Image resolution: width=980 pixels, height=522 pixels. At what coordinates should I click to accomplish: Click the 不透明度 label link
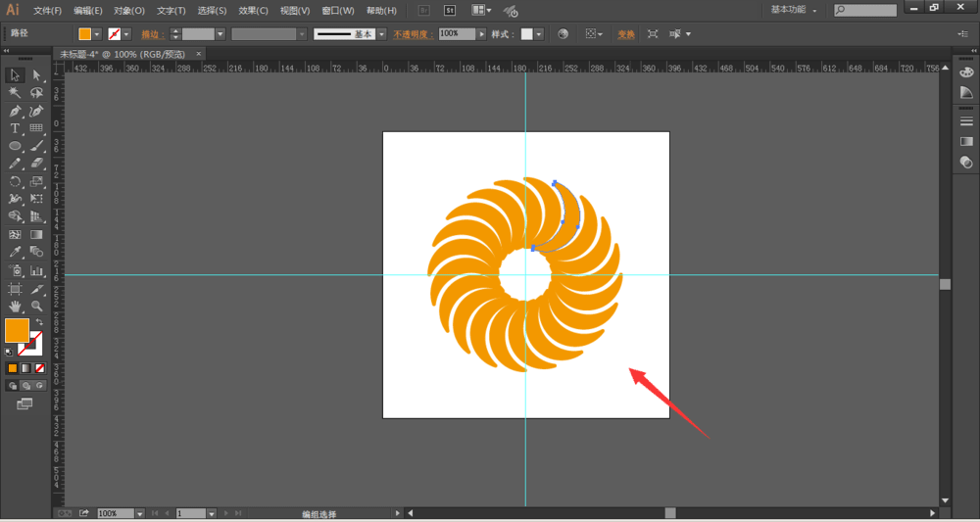pyautogui.click(x=412, y=34)
